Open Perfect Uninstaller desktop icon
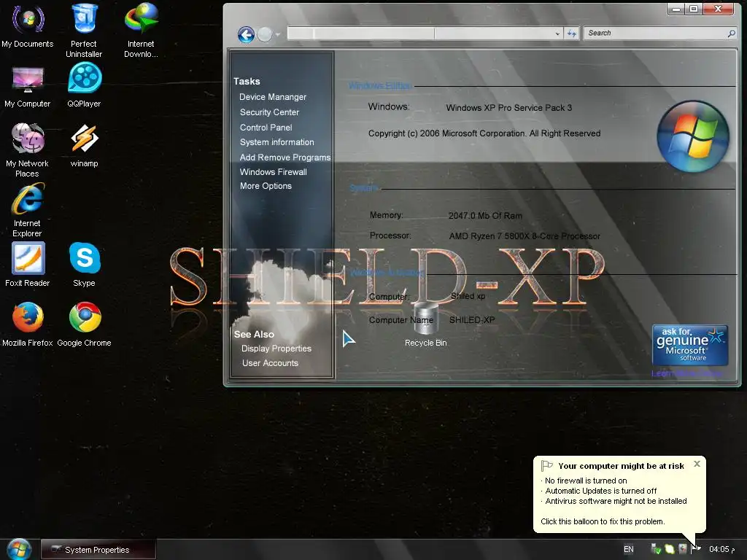The image size is (747, 560). tap(84, 31)
